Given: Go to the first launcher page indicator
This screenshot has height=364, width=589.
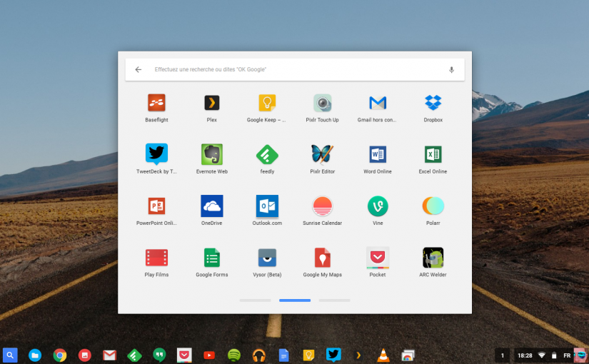Looking at the screenshot, I should 255,300.
